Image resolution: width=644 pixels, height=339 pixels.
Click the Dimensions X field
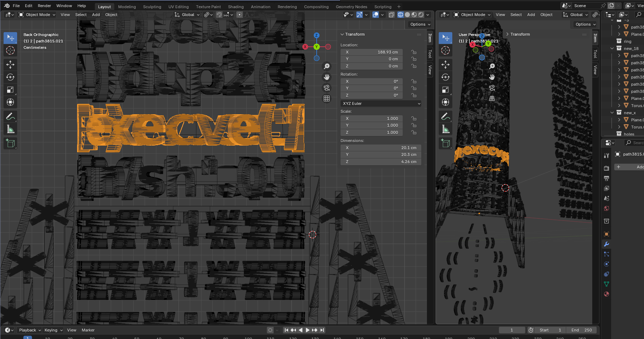pyautogui.click(x=381, y=148)
